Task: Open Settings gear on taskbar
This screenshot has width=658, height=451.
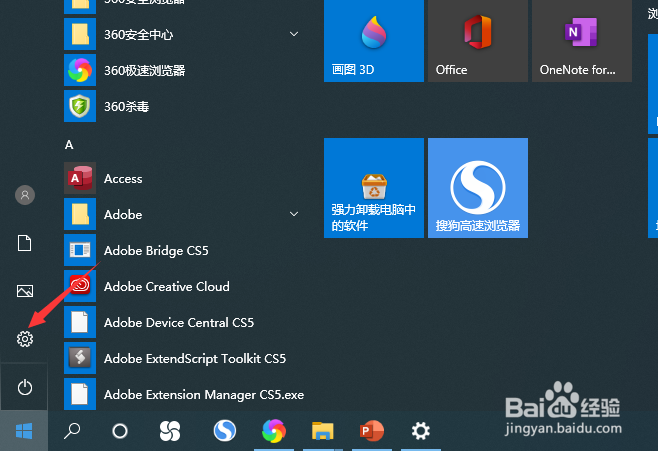Action: [420, 431]
